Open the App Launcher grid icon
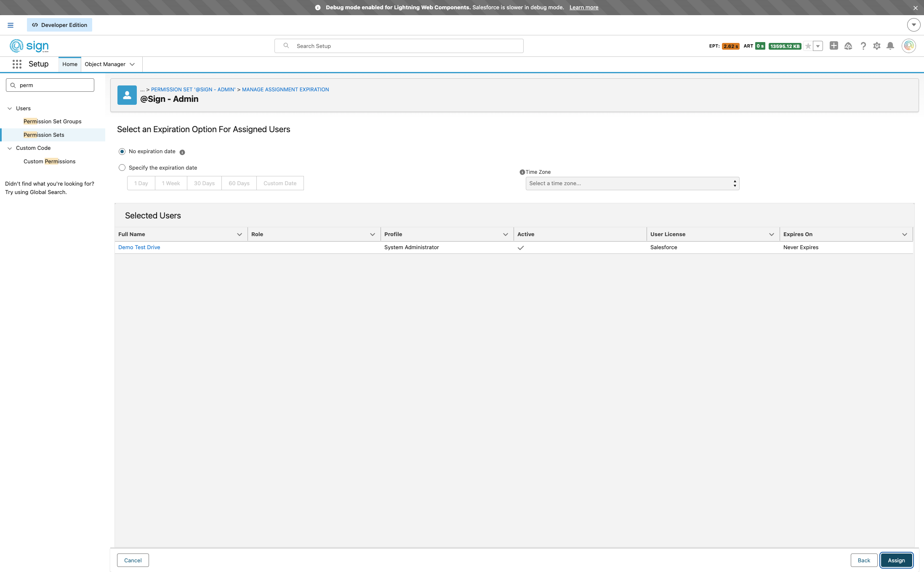 click(x=17, y=64)
